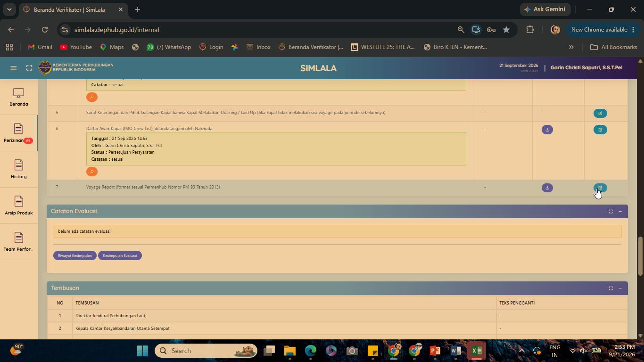
Task: Go to History in the sidebar
Action: (18, 169)
